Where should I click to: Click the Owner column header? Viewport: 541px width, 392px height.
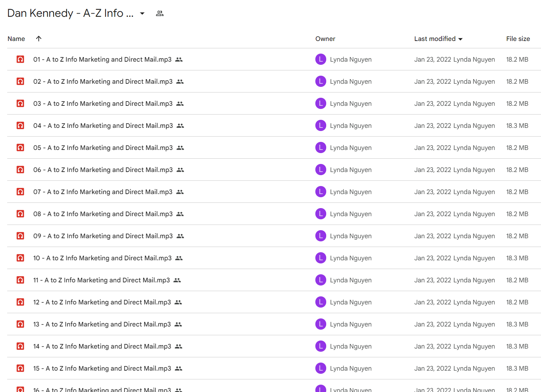coord(325,39)
